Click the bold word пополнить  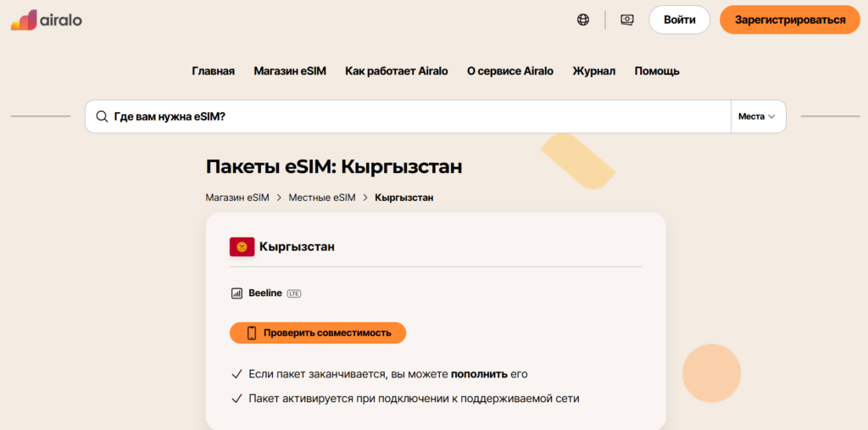pos(479,375)
